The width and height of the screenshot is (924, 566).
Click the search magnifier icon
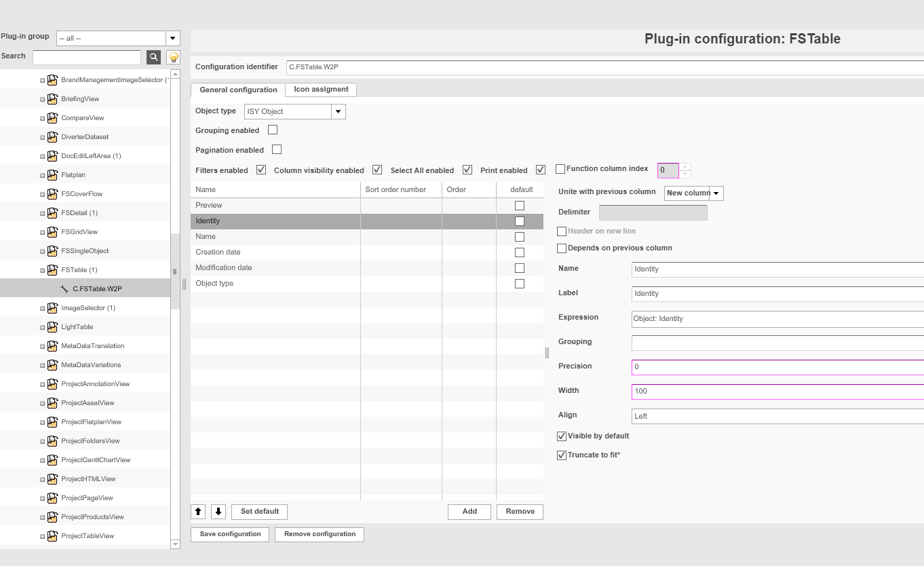tap(153, 57)
